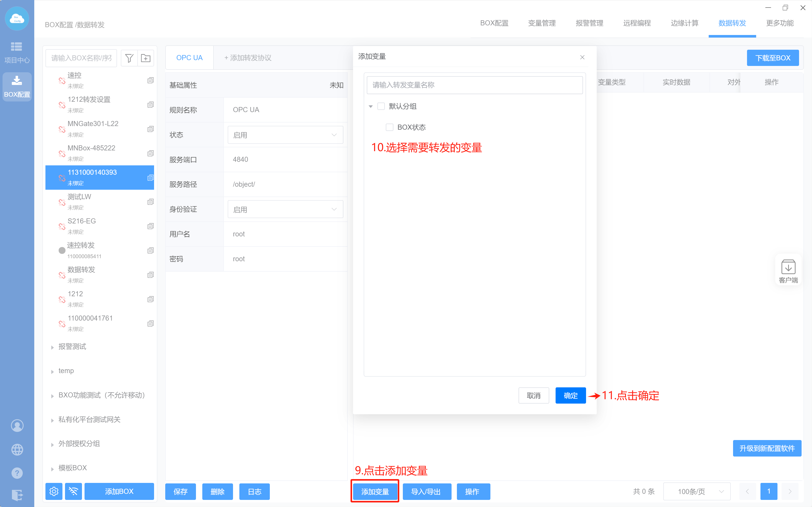Expand the 报警测试 group
Viewport: 812px width, 507px height.
(52, 347)
